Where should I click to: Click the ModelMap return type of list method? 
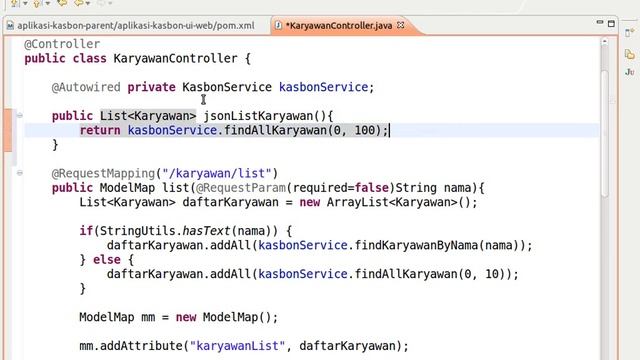pos(127,188)
